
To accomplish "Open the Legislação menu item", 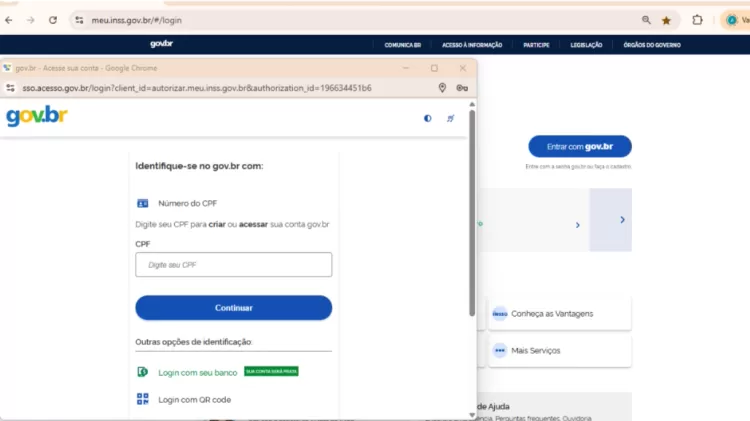I will click(586, 45).
